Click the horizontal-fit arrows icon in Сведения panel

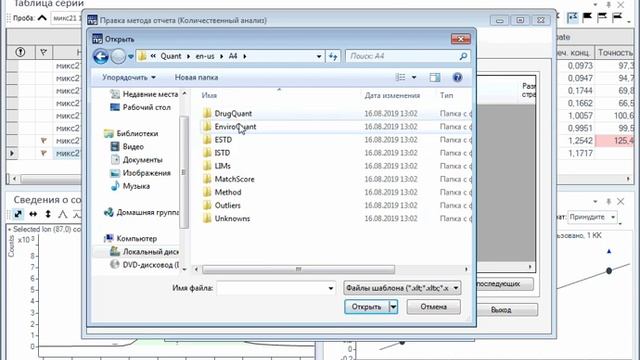pyautogui.click(x=33, y=214)
